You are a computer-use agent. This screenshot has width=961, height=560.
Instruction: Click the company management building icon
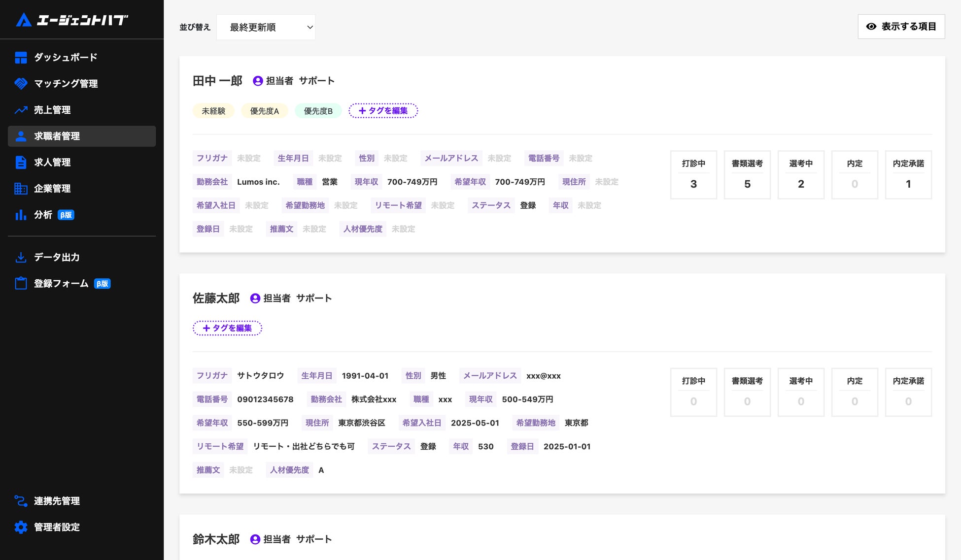tap(21, 189)
